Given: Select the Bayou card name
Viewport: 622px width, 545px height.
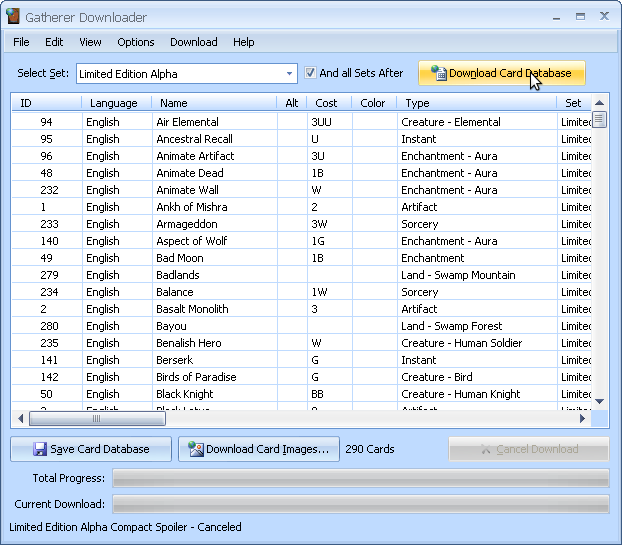Looking at the screenshot, I should [x=171, y=326].
